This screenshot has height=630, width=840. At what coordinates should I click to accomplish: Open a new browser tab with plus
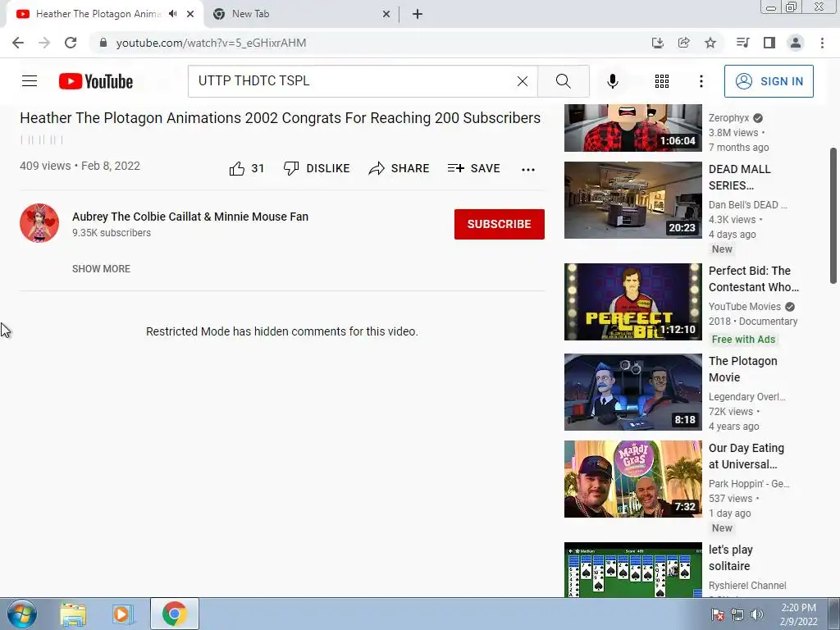(418, 15)
